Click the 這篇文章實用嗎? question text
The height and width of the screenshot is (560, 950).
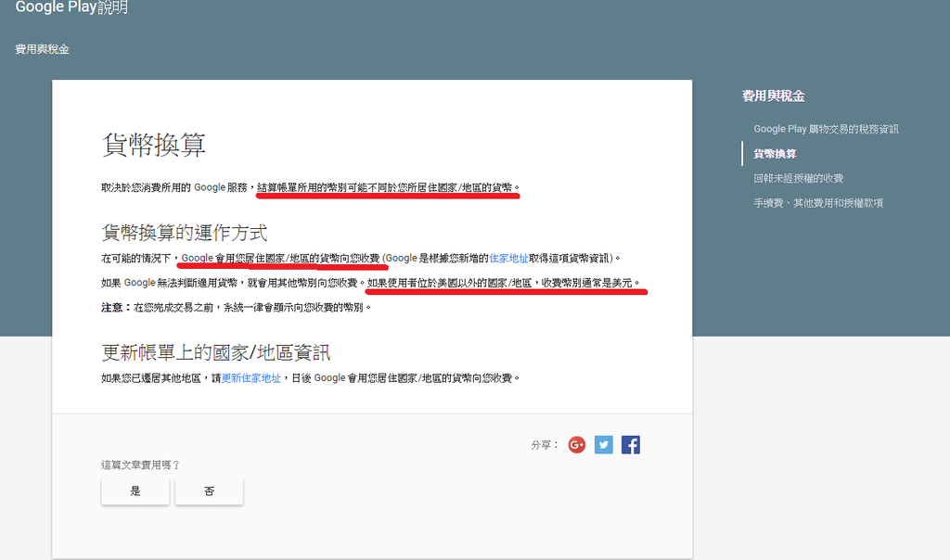(141, 465)
